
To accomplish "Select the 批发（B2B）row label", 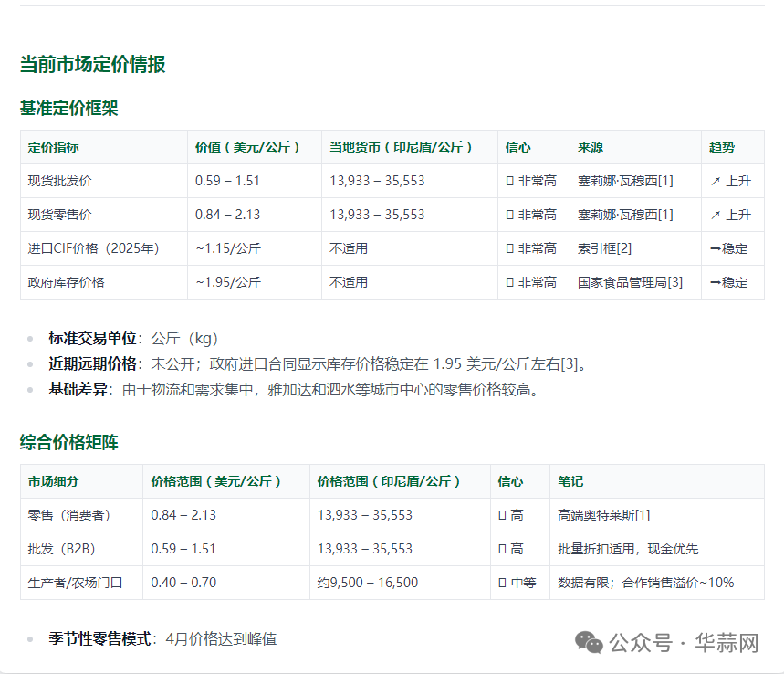I will pos(61,549).
